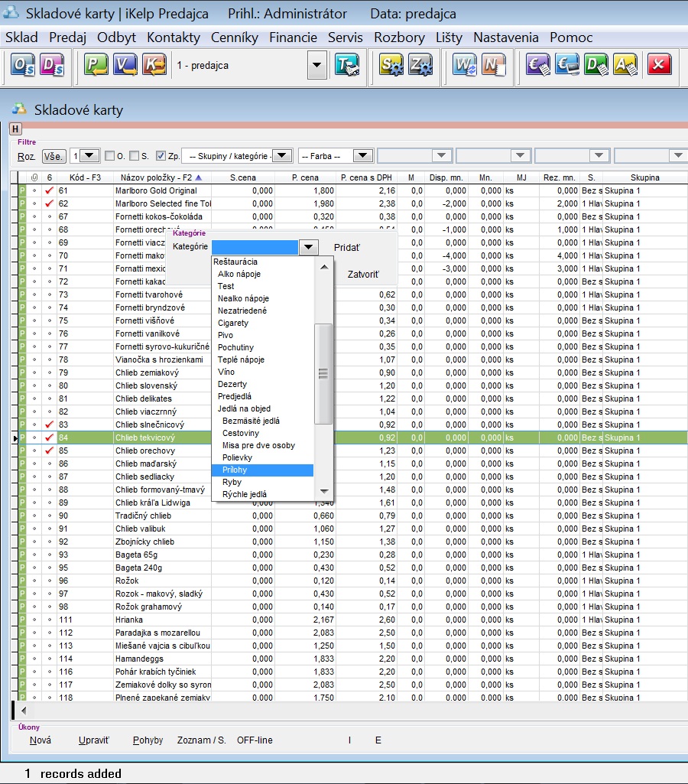Click the purple euro toolbar icon

(x=537, y=66)
